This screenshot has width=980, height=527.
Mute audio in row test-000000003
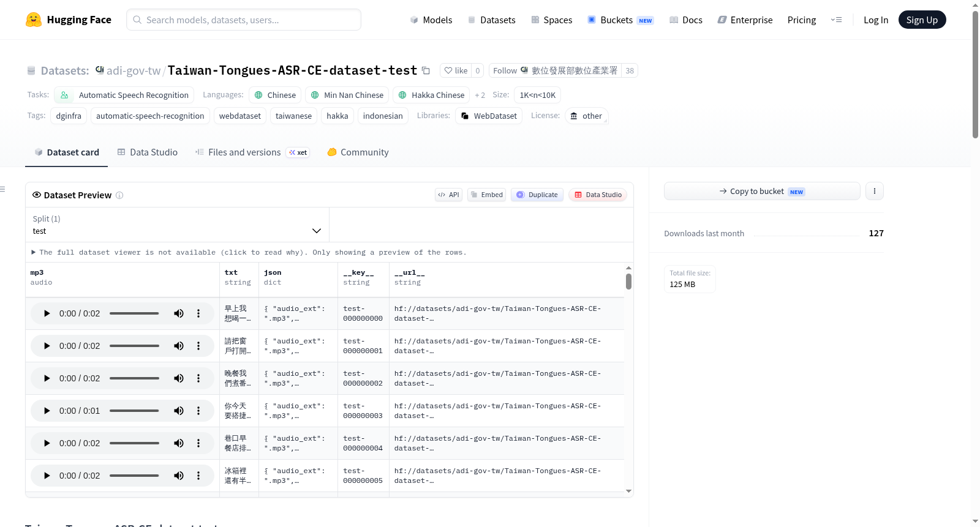click(x=179, y=411)
